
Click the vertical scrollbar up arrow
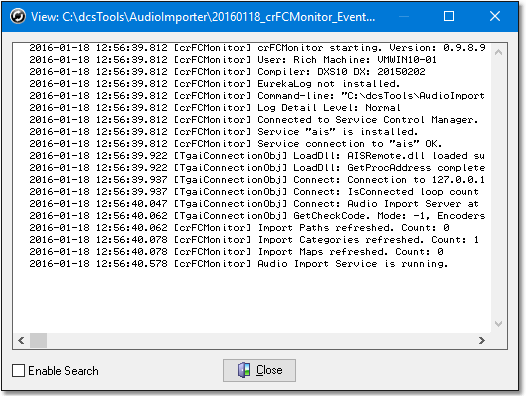tap(498, 52)
